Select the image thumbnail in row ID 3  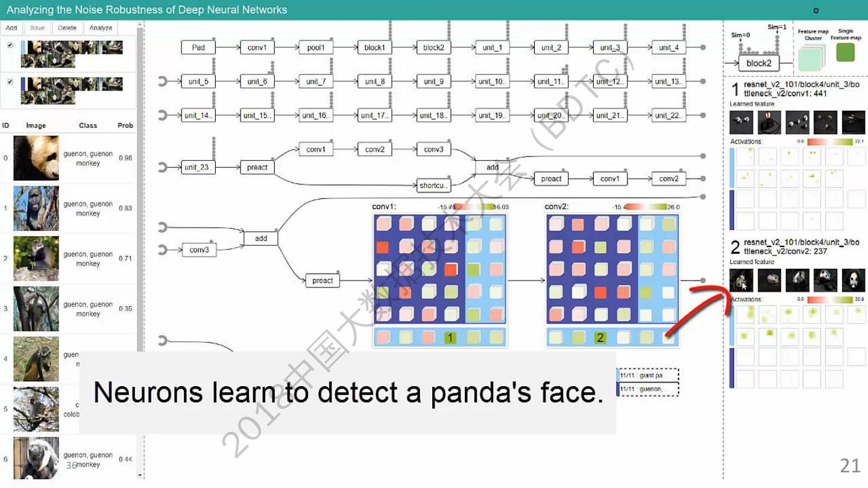click(x=36, y=308)
